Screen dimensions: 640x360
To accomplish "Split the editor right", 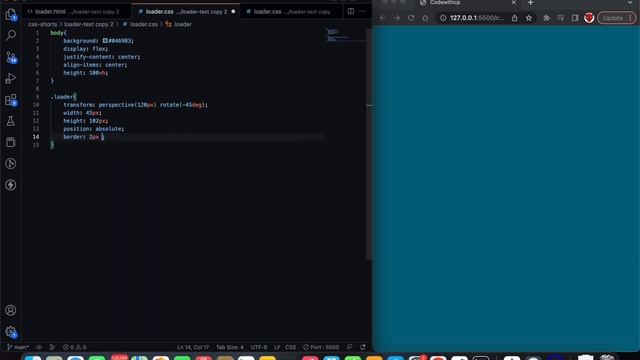I will pyautogui.click(x=351, y=11).
